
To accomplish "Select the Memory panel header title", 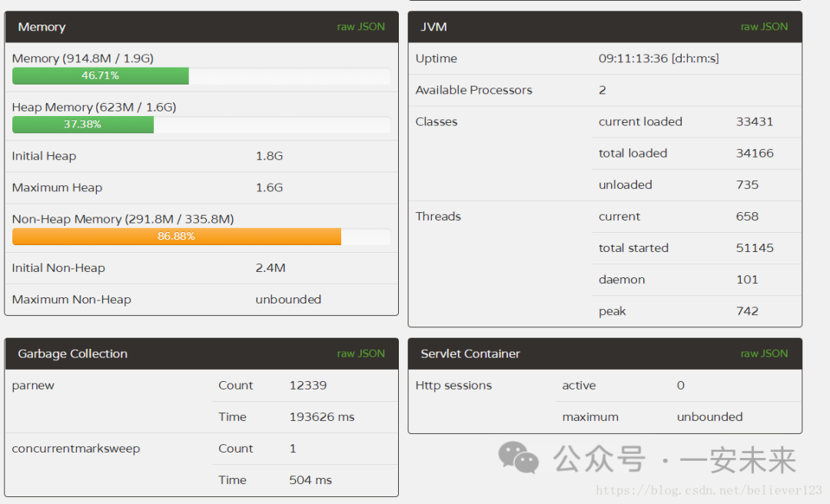I will [41, 27].
